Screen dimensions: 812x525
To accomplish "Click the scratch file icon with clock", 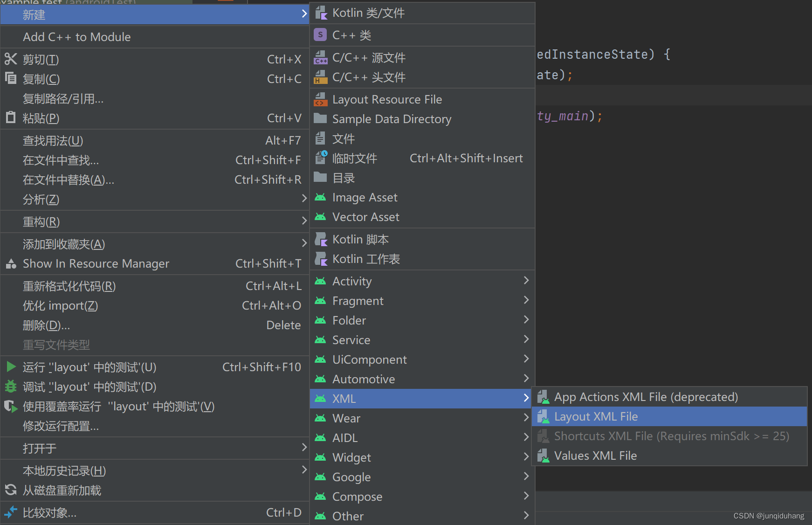I will click(x=321, y=158).
